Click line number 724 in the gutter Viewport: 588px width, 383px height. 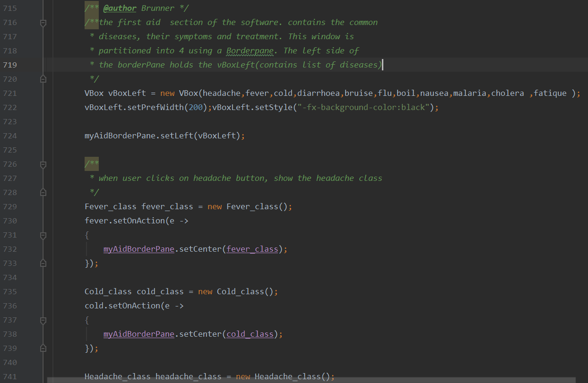click(x=10, y=136)
